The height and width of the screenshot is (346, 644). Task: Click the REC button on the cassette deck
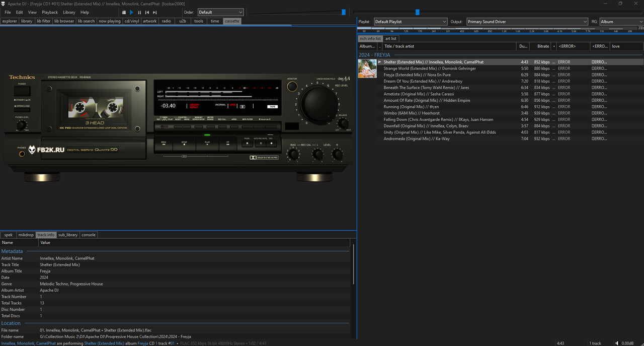tap(272, 144)
